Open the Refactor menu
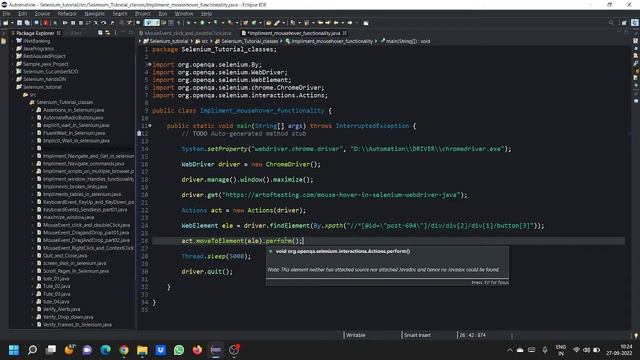Screen dimensions: 640x360 [x=67, y=13]
